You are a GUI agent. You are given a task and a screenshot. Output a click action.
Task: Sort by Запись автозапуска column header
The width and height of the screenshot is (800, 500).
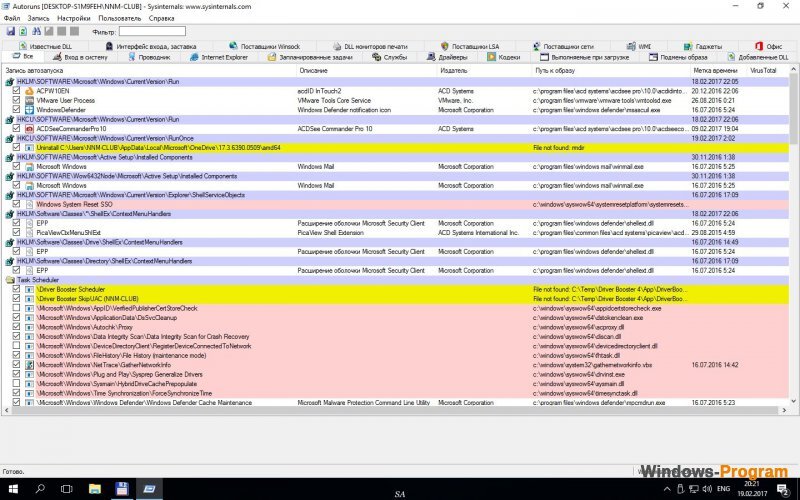coord(149,70)
